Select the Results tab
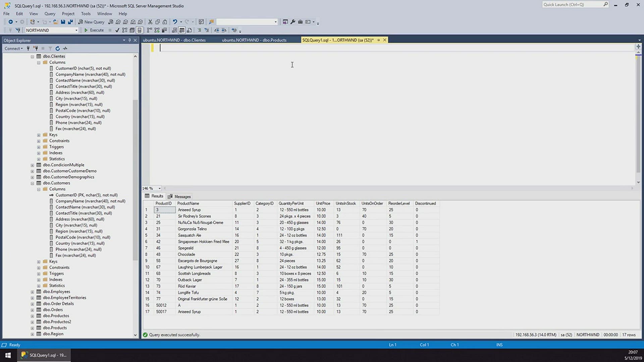Screen dimensions: 644x362 click(154, 196)
